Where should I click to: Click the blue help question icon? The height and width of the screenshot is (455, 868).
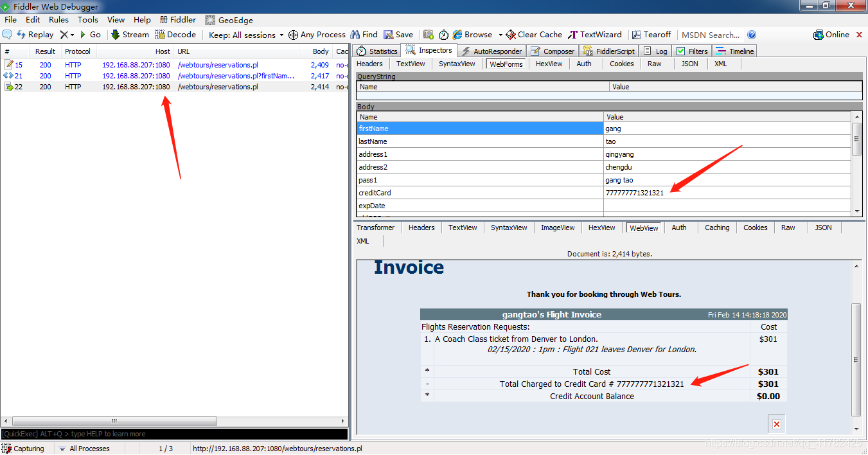click(x=752, y=35)
